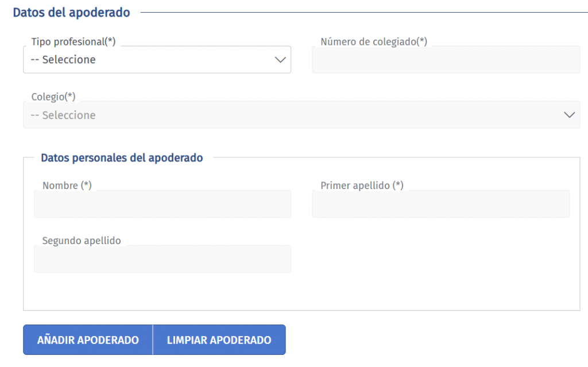Expand the Colegio select box
Image resolution: width=588 pixels, height=367 pixels.
coord(301,115)
